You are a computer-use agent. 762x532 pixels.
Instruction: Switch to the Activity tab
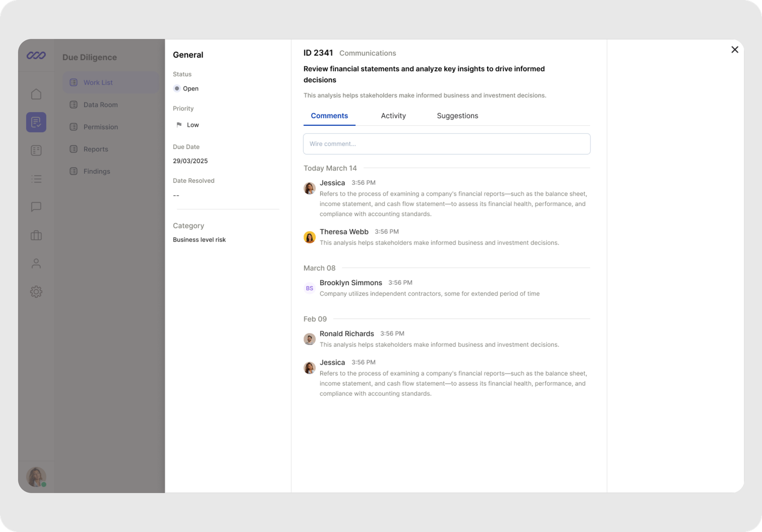click(393, 116)
